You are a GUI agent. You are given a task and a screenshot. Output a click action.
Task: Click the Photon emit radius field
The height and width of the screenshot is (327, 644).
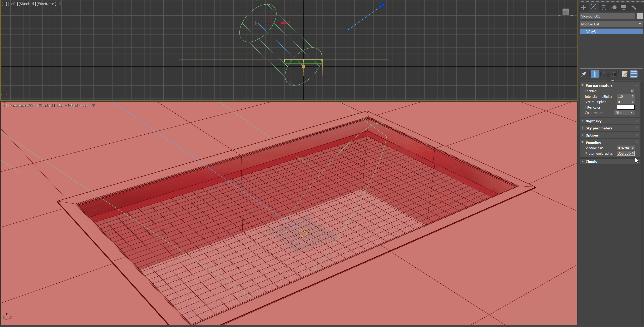[x=624, y=154]
